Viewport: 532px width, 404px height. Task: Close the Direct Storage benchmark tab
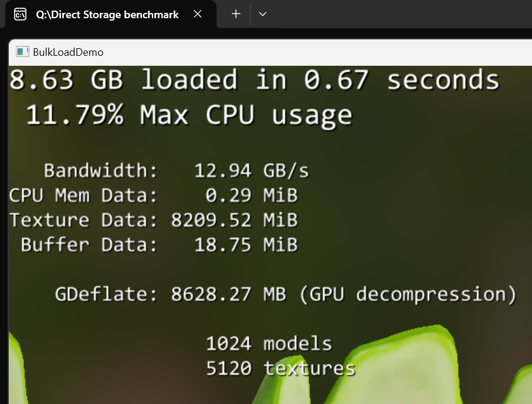point(198,14)
